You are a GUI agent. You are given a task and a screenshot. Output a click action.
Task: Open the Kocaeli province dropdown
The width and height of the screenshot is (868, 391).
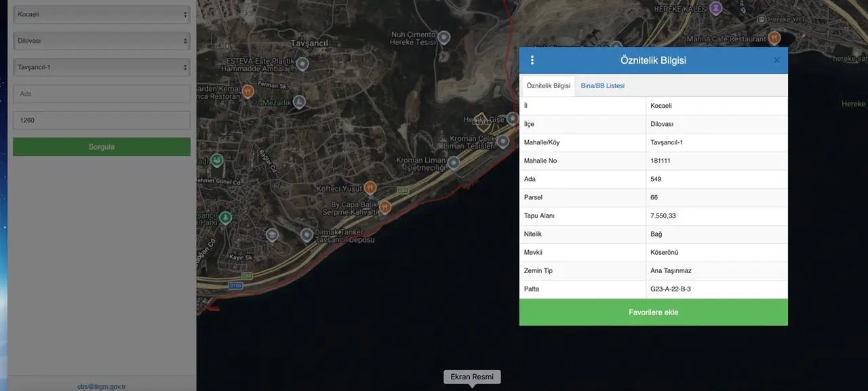pos(102,14)
